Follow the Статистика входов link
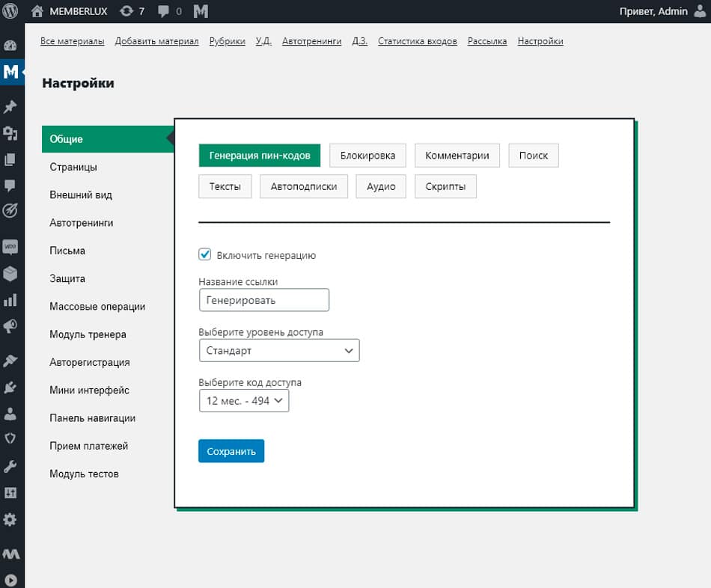 [417, 41]
